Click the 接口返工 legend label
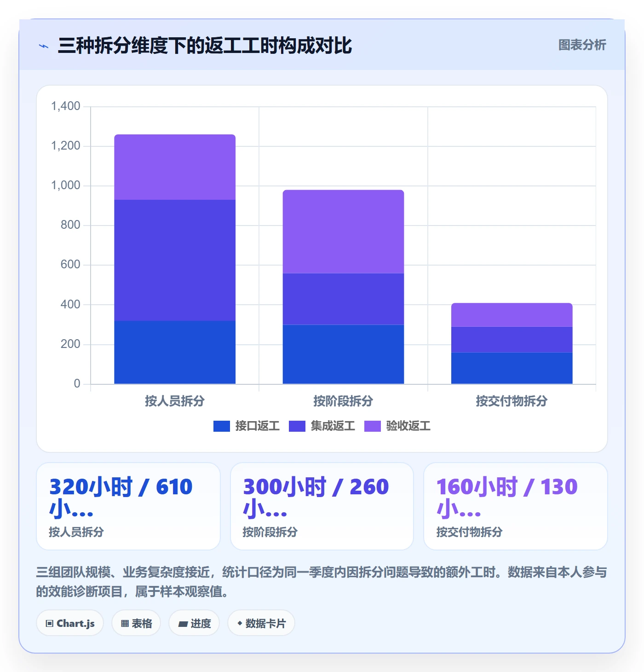The image size is (644, 672). coord(257,426)
